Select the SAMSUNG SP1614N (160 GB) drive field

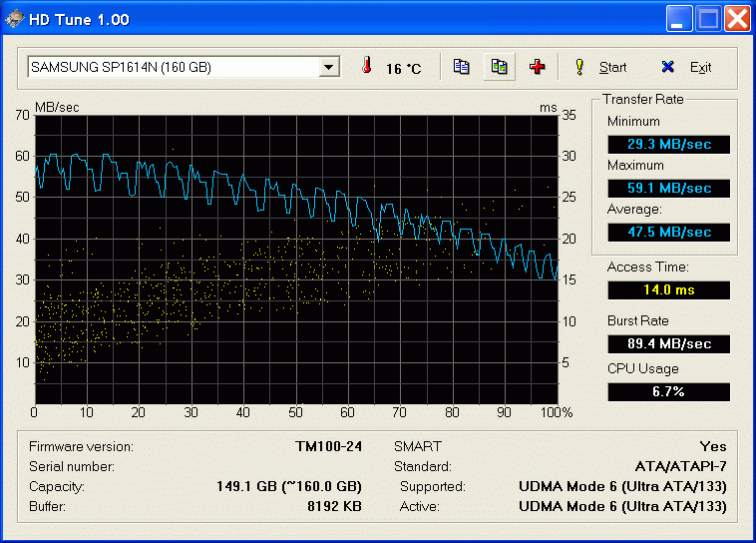pyautogui.click(x=184, y=67)
